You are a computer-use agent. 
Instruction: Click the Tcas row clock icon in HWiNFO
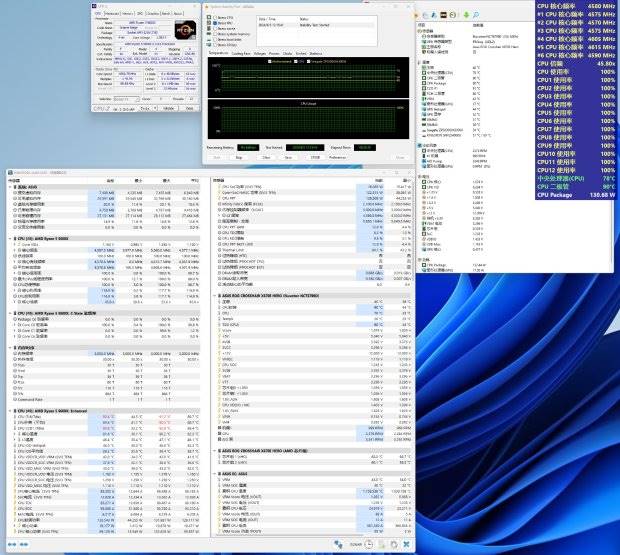tap(15, 365)
